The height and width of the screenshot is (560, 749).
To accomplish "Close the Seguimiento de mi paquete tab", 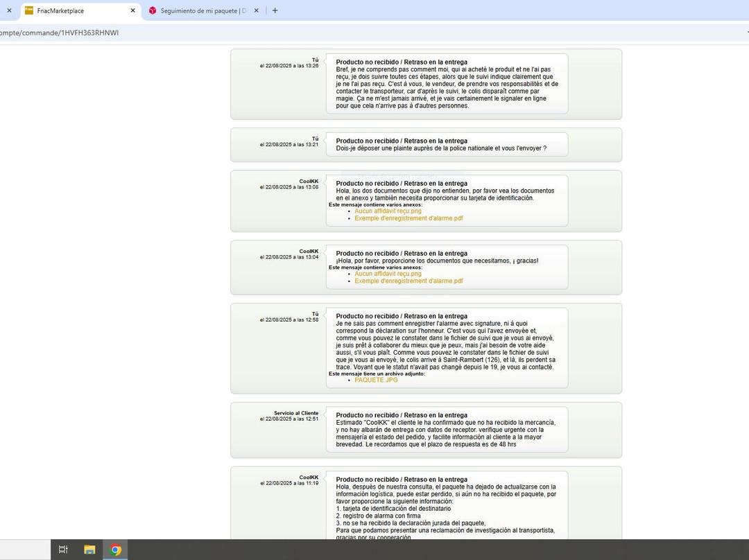I will [257, 10].
